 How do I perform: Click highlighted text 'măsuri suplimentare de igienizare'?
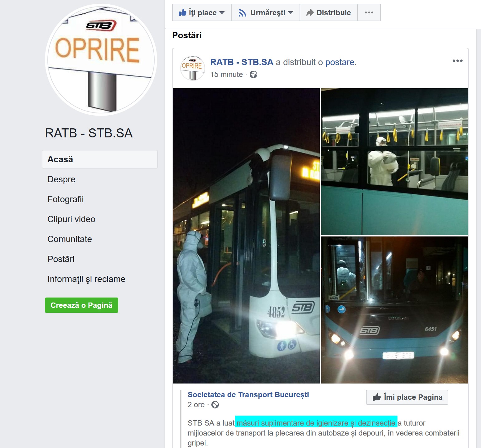pos(292,423)
